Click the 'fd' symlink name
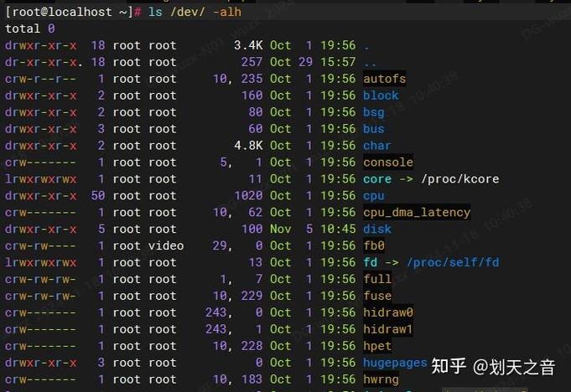571x392 pixels. click(370, 262)
